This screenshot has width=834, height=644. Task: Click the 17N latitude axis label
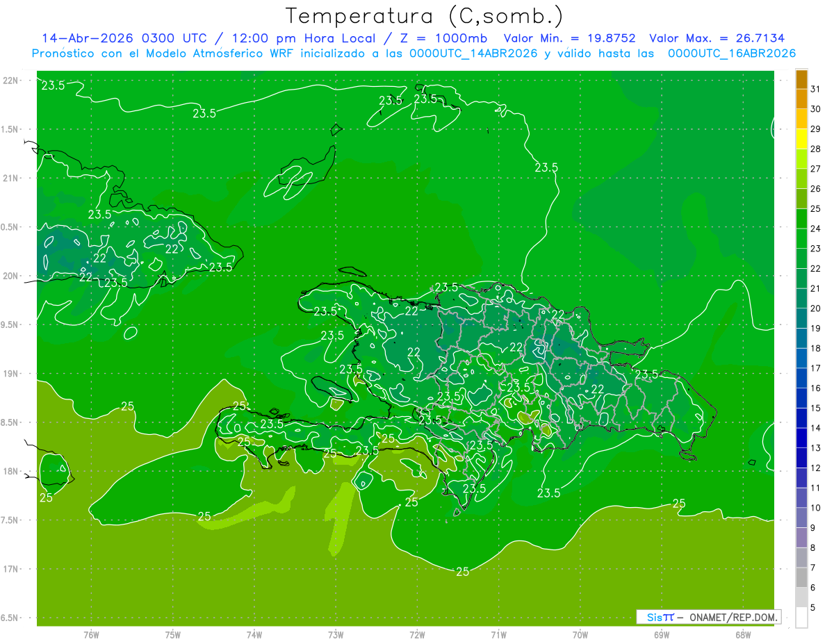coord(10,569)
